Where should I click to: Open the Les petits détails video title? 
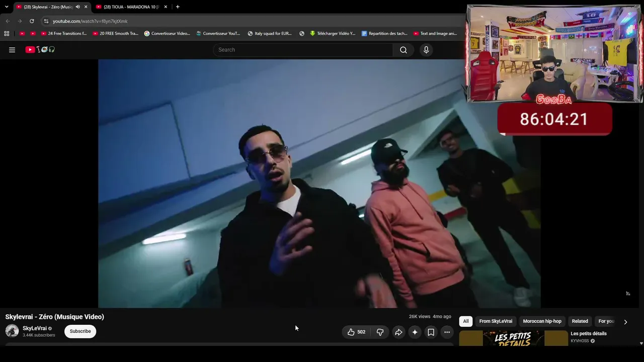(x=589, y=334)
